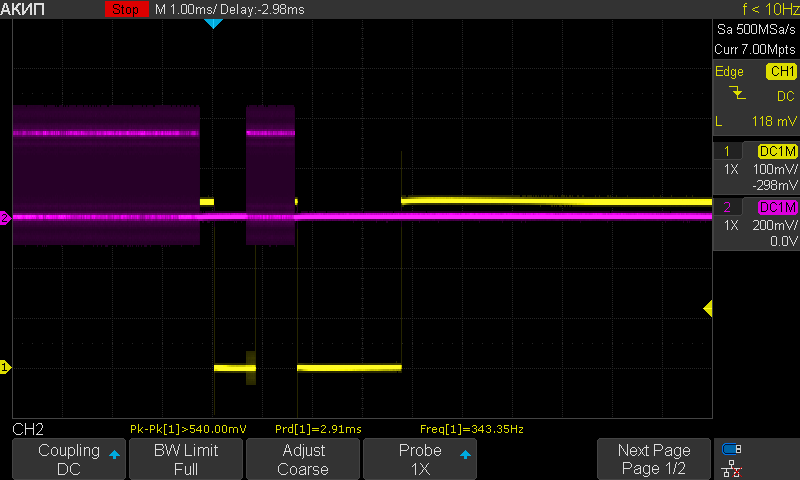This screenshot has height=480, width=800.
Task: Click the channel 1 probe 1X label
Action: [731, 169]
